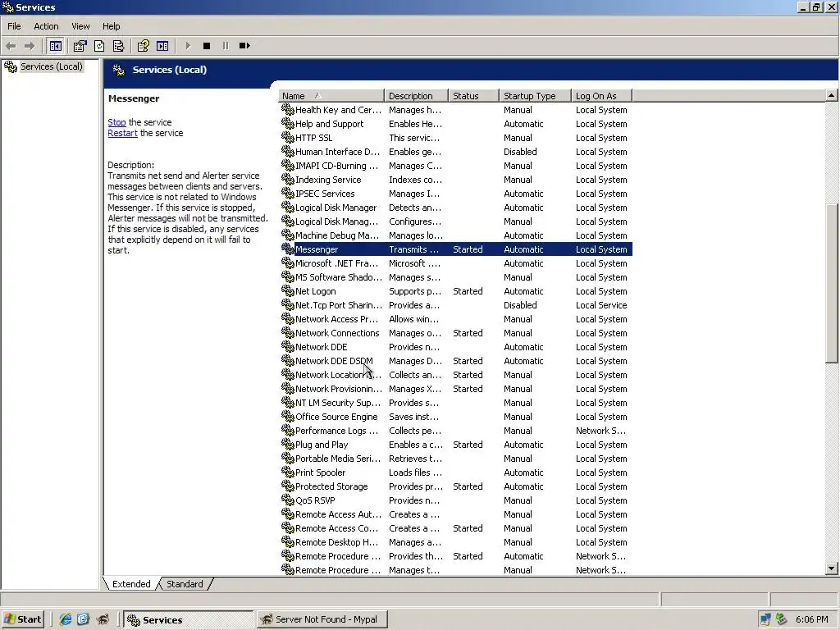
Task: Click the vertical scrollbar thumb
Action: 831,284
